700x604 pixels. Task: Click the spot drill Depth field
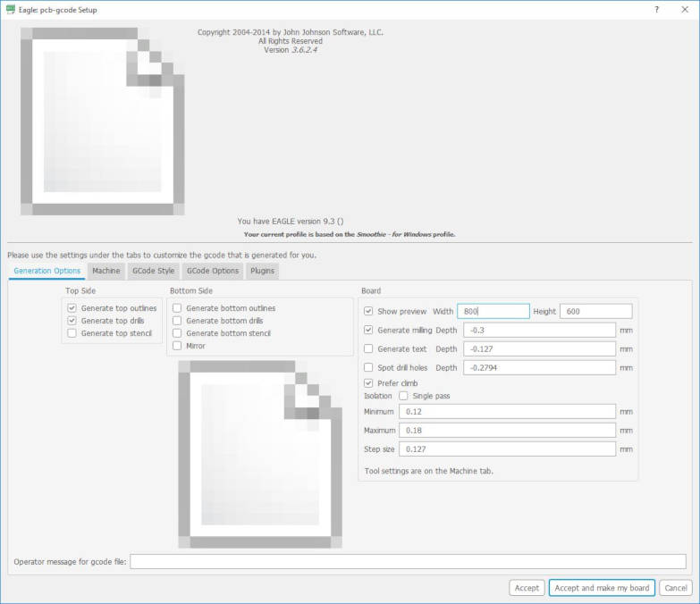tap(539, 367)
